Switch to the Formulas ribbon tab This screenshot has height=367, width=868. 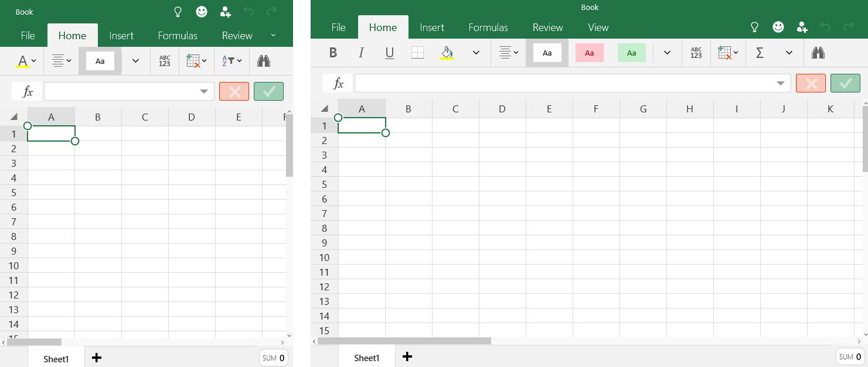point(488,27)
